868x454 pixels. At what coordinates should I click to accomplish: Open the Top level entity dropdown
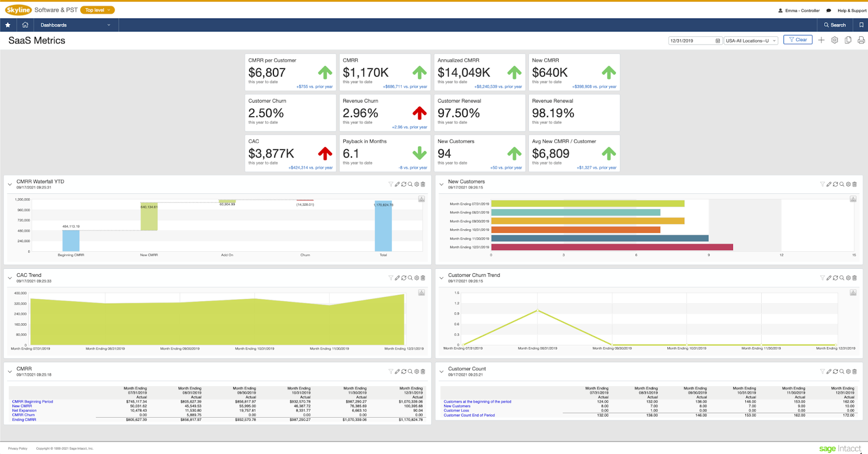click(x=98, y=10)
